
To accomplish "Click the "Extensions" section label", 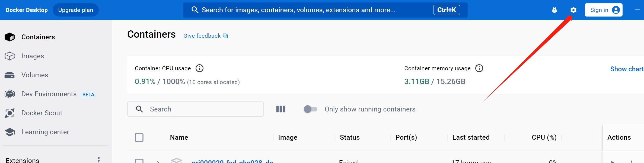I will (23, 160).
